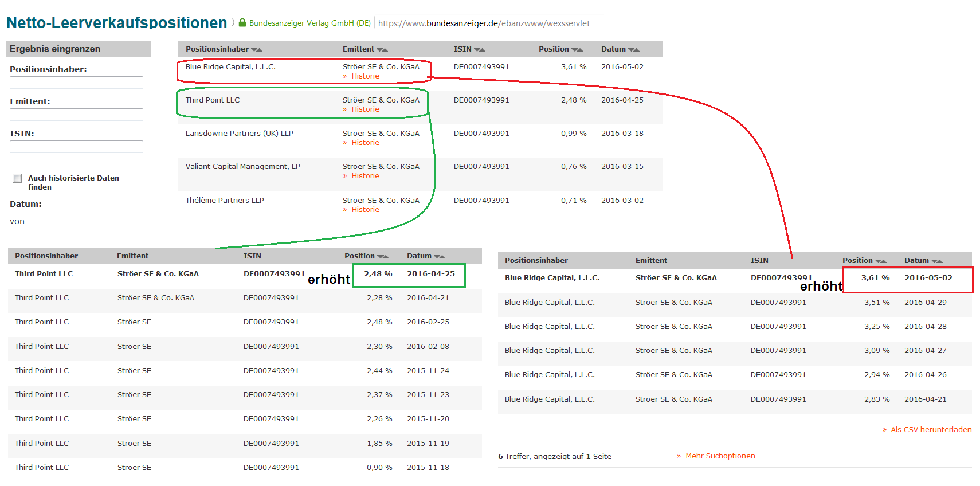Viewport: 980px width, 486px height.
Task: Sort top table Datum ascending with up arrow
Action: click(x=637, y=50)
